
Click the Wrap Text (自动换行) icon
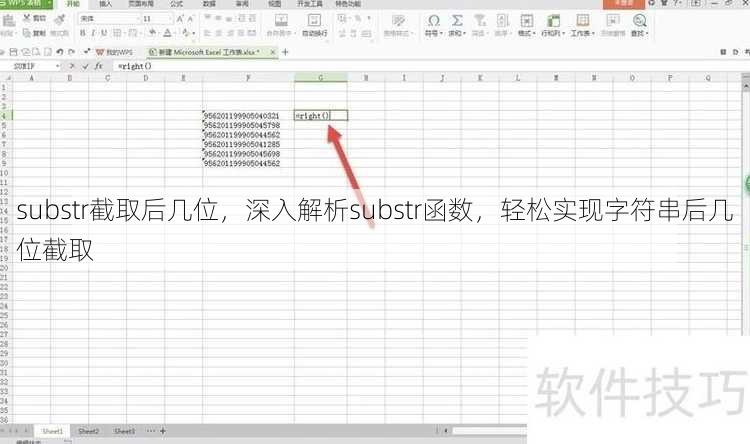coord(314,21)
